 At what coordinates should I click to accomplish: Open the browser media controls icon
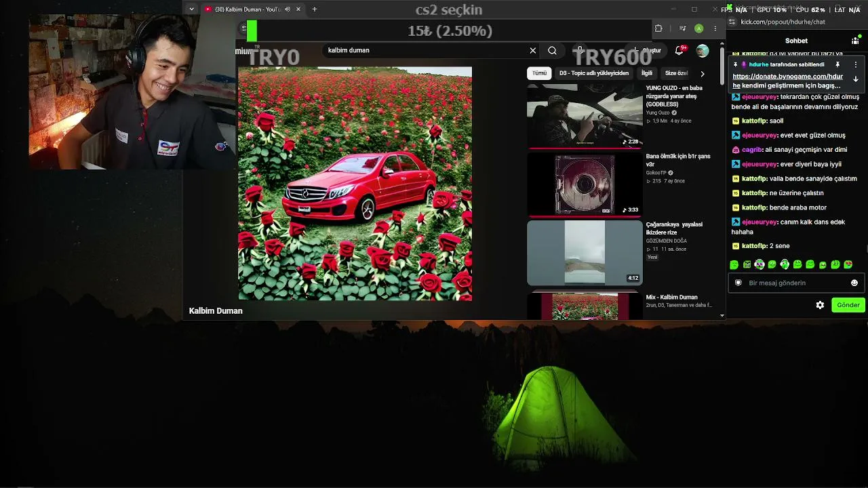682,28
